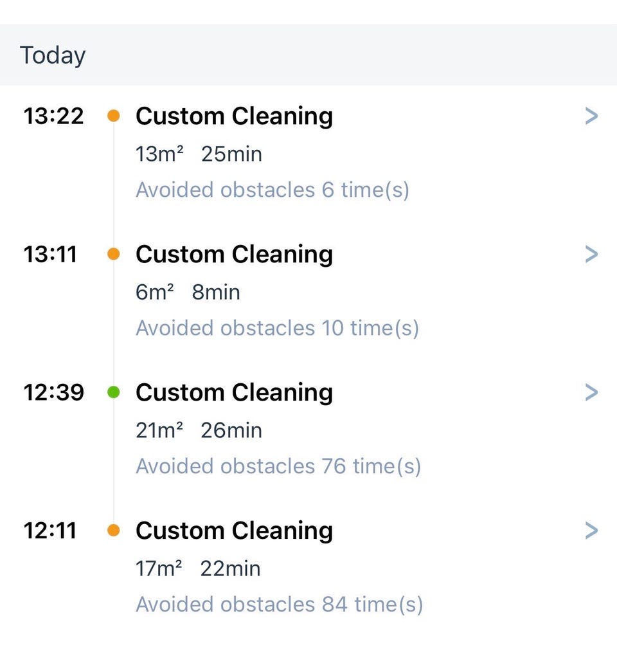Click "Avoided obstacles 6 time(s)" text
The height and width of the screenshot is (672, 617).
click(x=273, y=190)
